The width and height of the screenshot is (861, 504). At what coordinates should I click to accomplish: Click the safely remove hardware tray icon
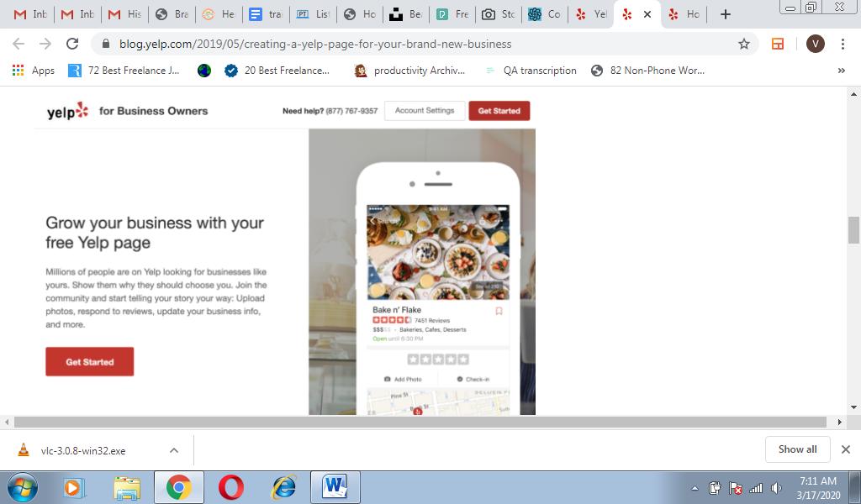(x=715, y=488)
